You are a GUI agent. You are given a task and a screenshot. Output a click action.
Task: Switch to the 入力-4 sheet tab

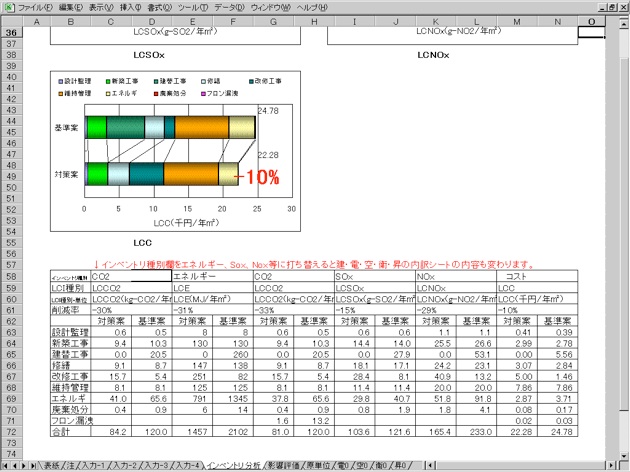click(x=188, y=466)
